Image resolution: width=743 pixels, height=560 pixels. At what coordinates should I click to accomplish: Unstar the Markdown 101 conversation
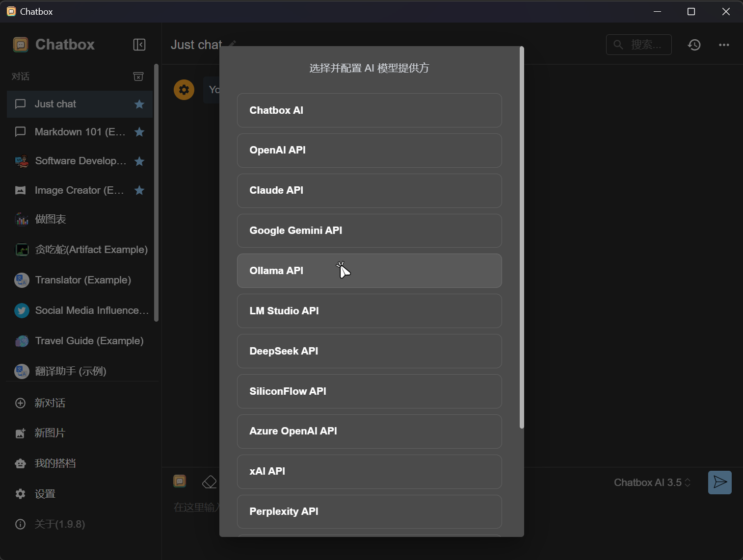click(139, 132)
